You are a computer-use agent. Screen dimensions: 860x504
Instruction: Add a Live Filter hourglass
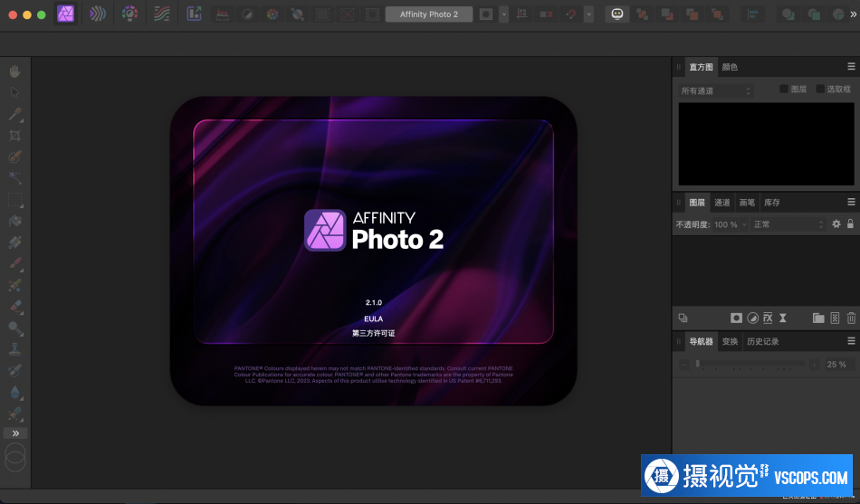pos(783,318)
